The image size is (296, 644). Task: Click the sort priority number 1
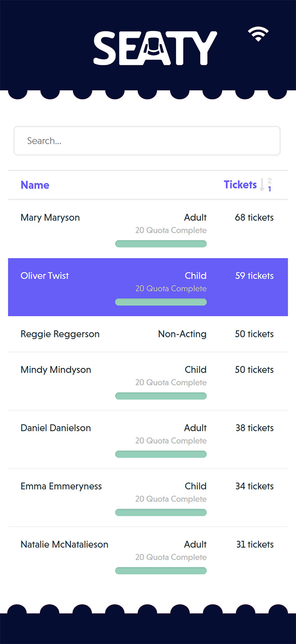click(x=269, y=189)
